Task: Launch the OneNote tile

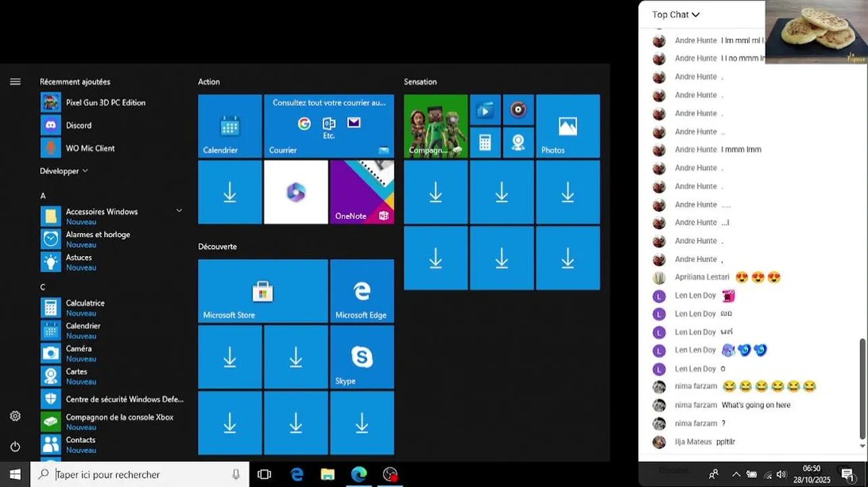Action: (x=362, y=192)
